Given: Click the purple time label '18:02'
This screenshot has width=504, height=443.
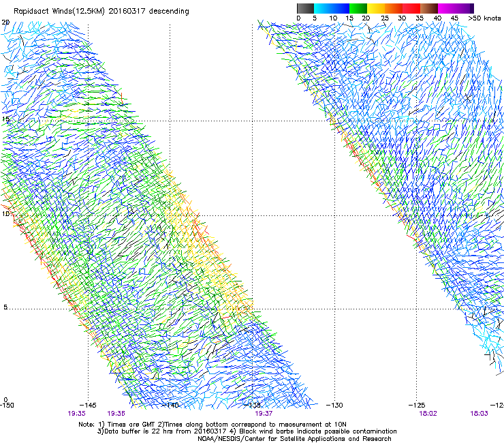Looking at the screenshot, I should [428, 414].
